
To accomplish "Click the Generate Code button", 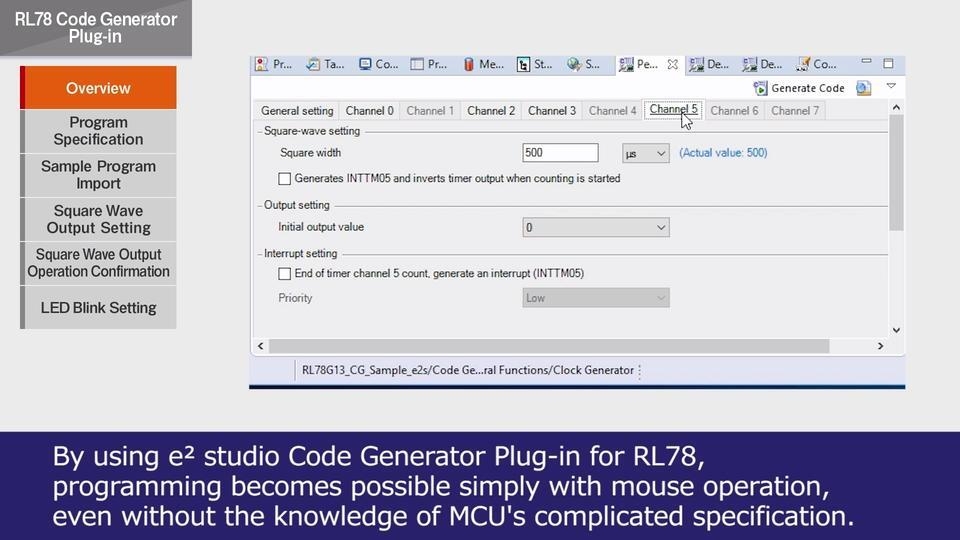I will [798, 88].
